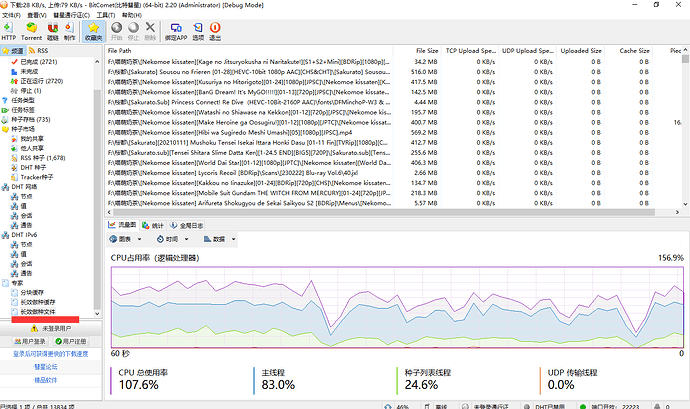Click the file list vertical scroll-down arrow
Screen dimensions: 690x409
685,204
